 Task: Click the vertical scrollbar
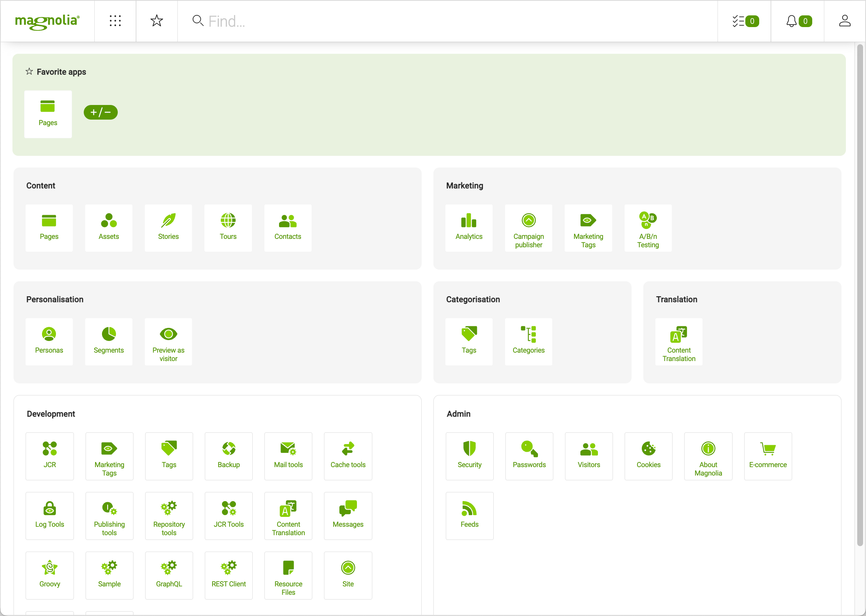point(859,295)
